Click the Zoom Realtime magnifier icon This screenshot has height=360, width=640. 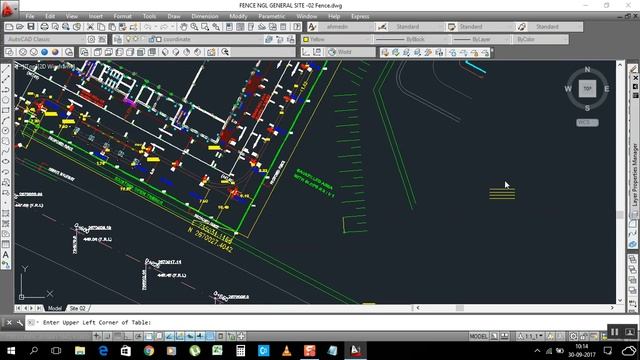tap(194, 27)
